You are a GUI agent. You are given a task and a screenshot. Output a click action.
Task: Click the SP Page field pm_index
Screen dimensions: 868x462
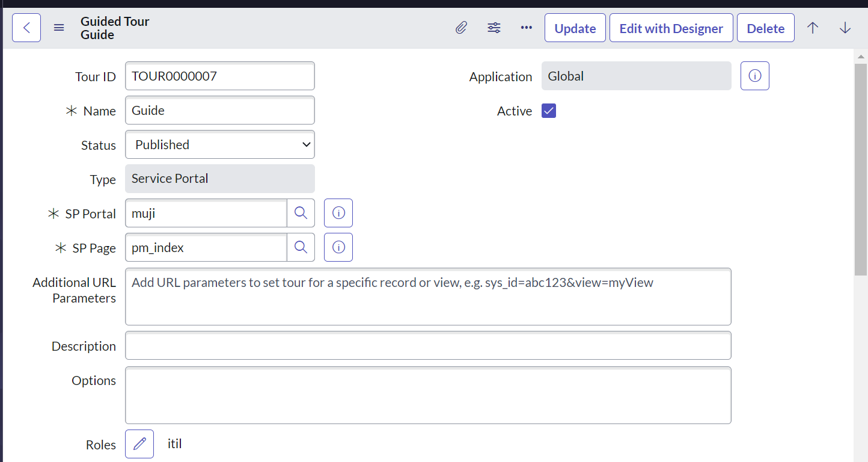[x=206, y=247]
